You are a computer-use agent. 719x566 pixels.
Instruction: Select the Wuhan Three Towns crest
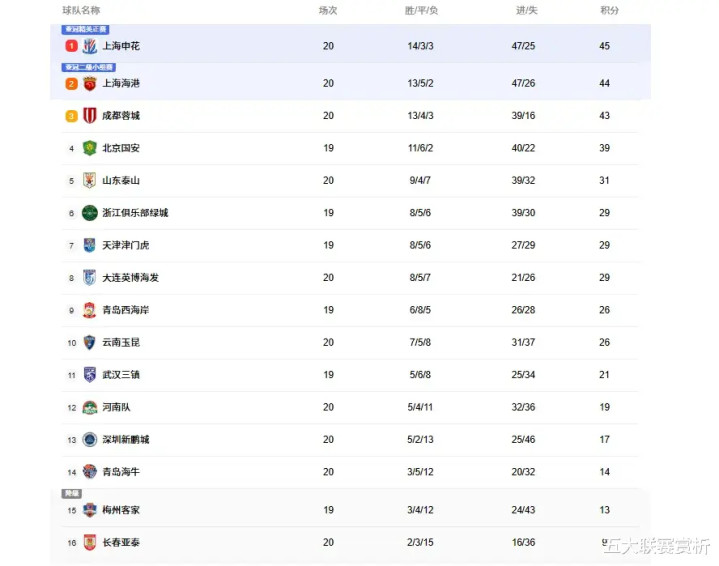point(89,375)
